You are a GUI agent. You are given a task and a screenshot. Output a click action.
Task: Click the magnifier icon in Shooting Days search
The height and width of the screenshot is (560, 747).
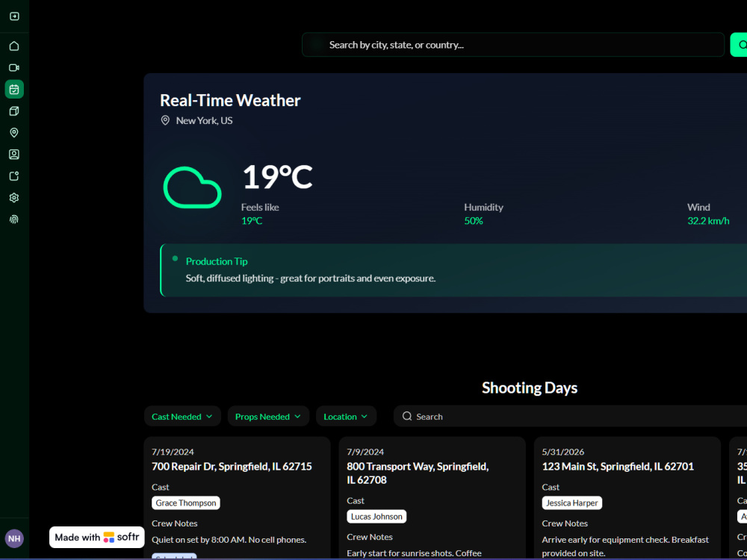point(407,417)
